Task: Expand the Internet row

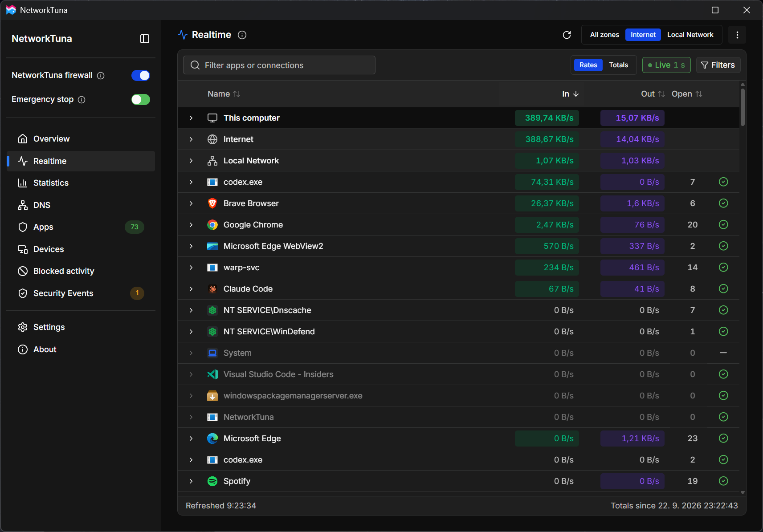Action: (191, 139)
